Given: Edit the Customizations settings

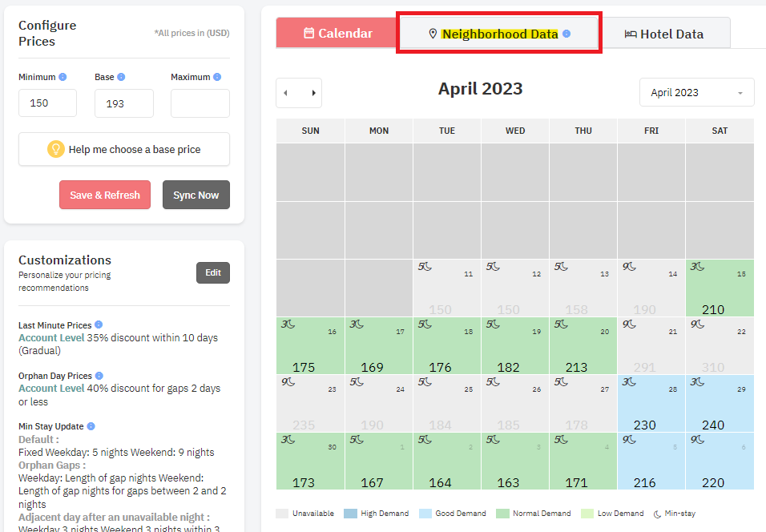Looking at the screenshot, I should pos(213,272).
